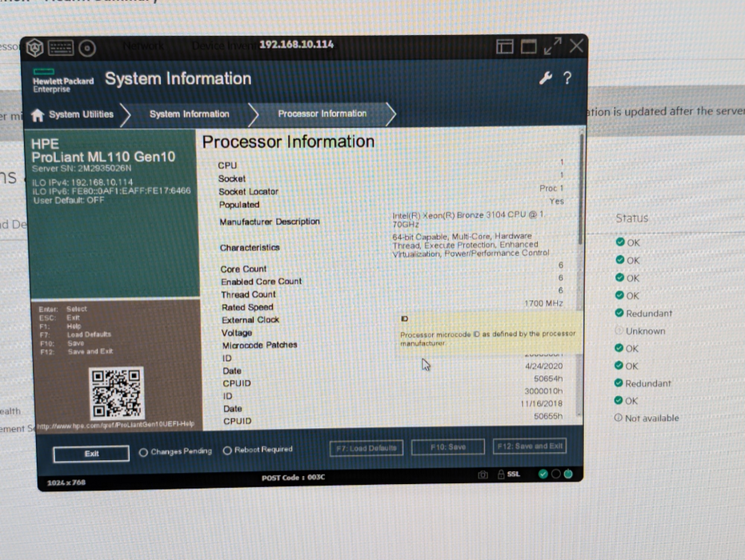Go to System Utilities breadcrumb

pyautogui.click(x=82, y=114)
